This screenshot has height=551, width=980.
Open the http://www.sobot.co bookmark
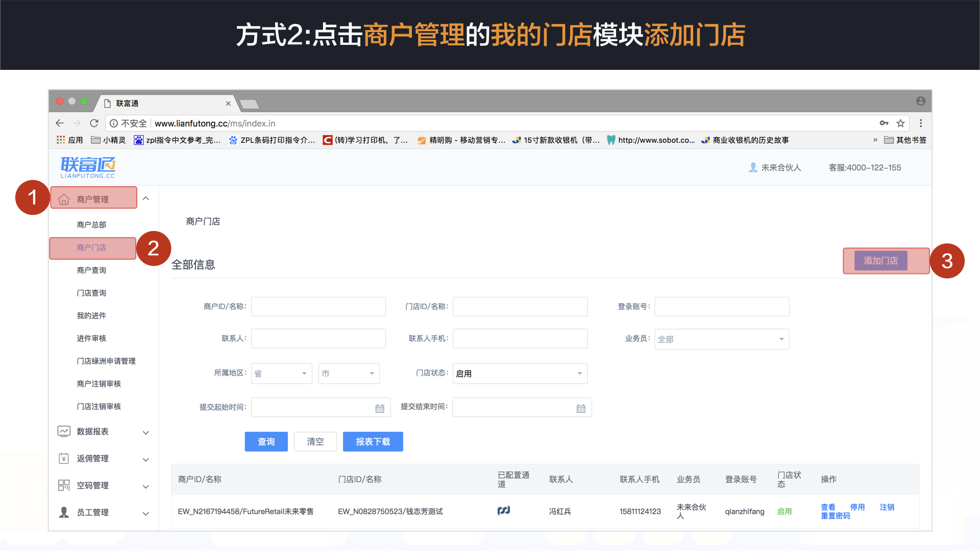(x=651, y=140)
